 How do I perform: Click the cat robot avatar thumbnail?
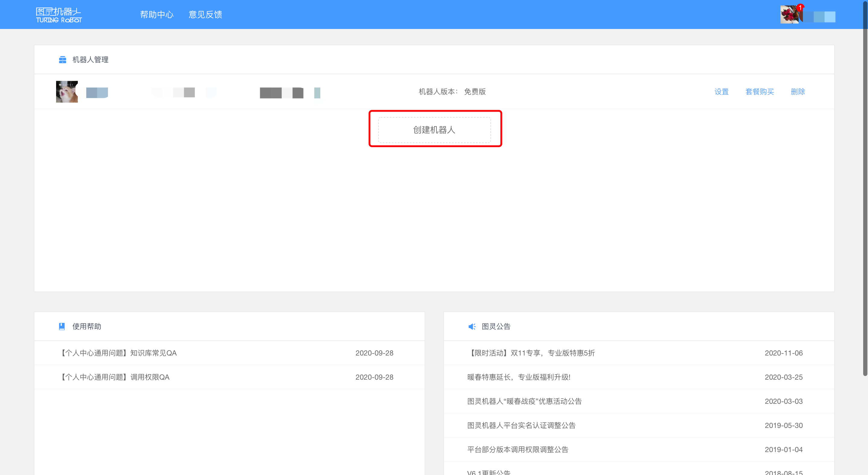click(67, 92)
